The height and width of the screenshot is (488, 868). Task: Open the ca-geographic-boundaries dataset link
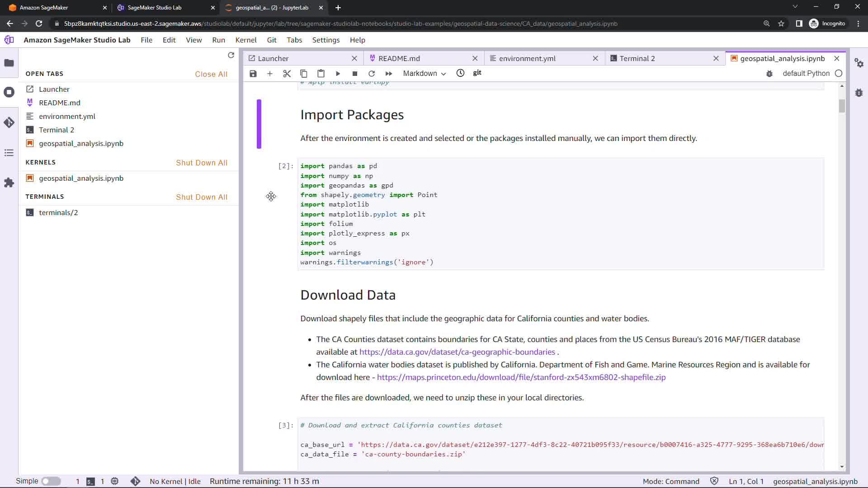(457, 352)
